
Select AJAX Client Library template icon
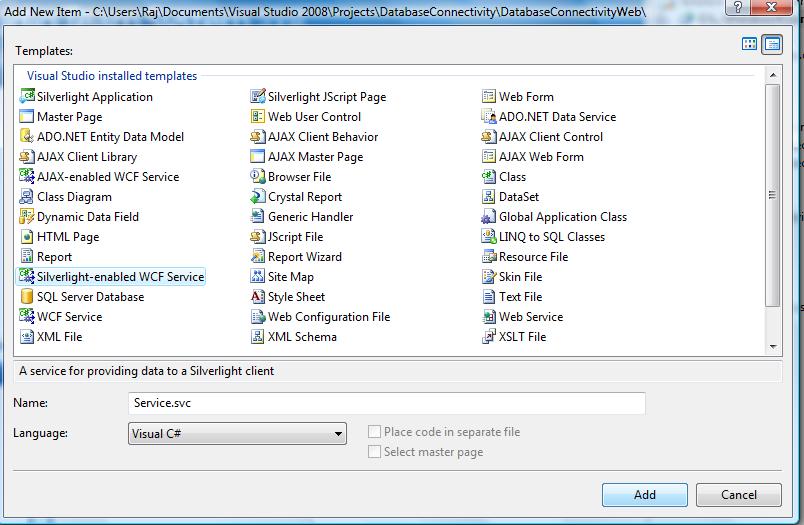[x=27, y=156]
